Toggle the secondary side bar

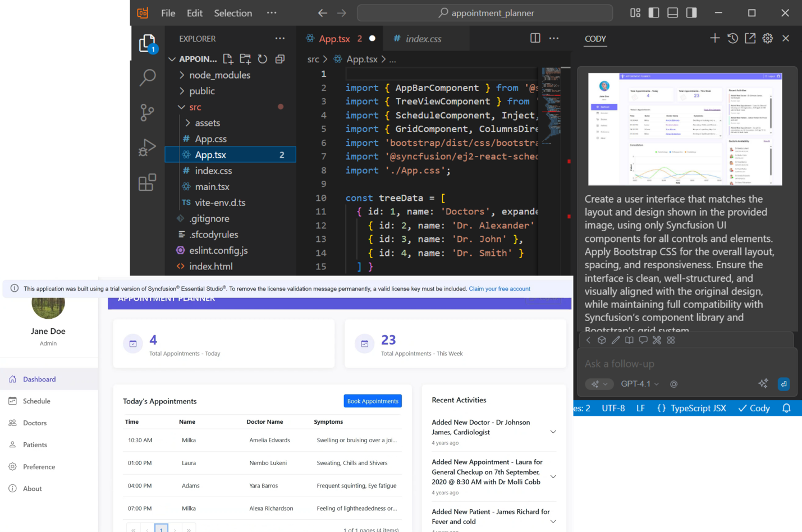tap(691, 13)
